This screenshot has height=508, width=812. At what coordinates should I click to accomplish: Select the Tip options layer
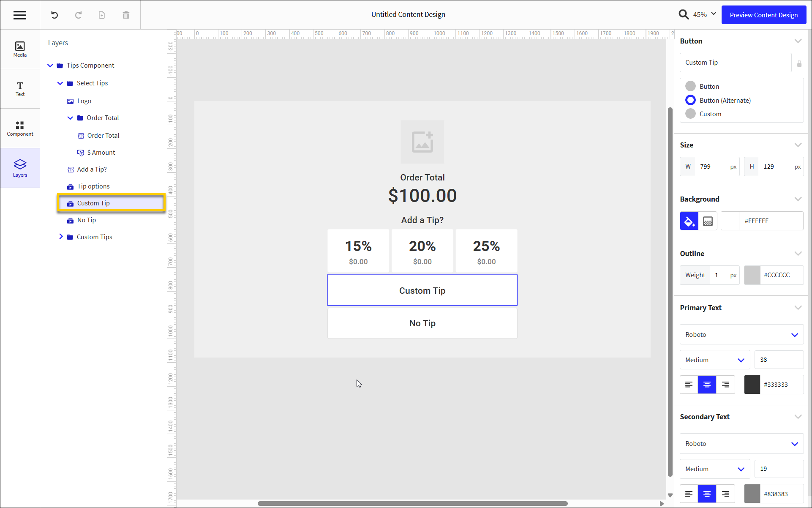[93, 186]
